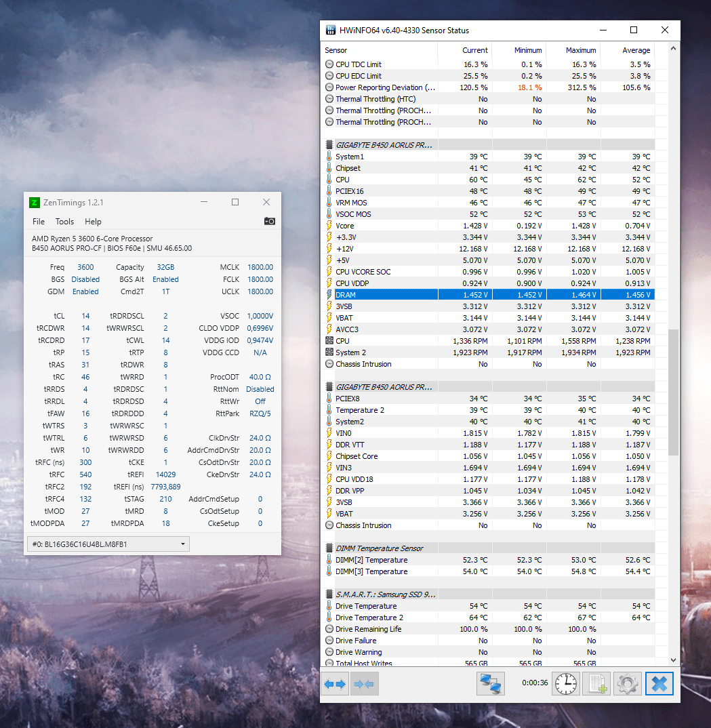Click the lightning icon beside DDR VTT
711x728 pixels.
pyautogui.click(x=329, y=444)
